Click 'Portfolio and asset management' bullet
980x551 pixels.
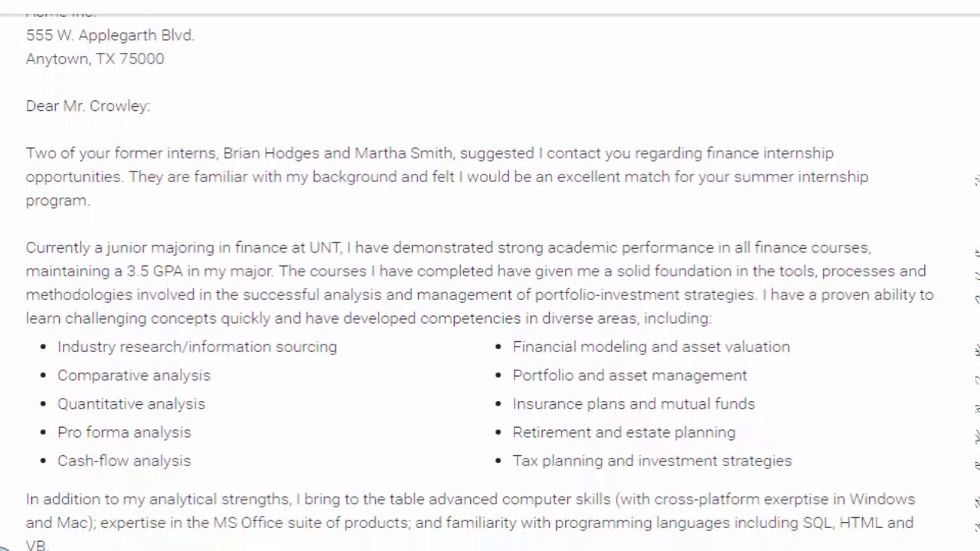(x=629, y=375)
